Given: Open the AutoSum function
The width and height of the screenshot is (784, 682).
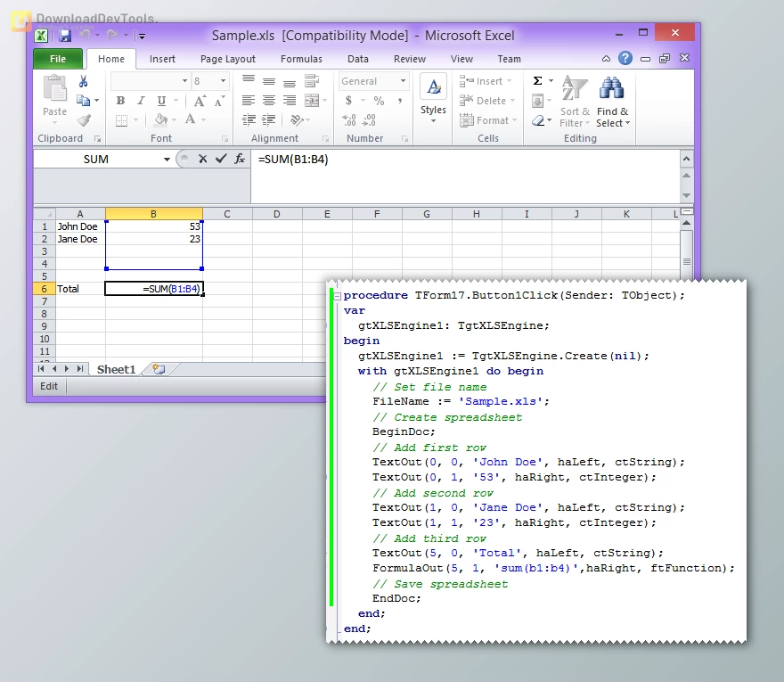Looking at the screenshot, I should [539, 82].
